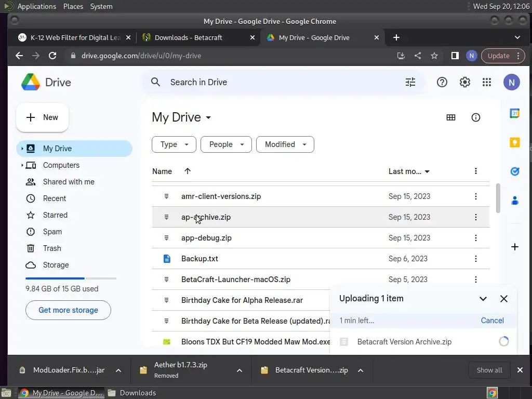View details info panel icon
Screen dimensions: 532x399
point(476,117)
